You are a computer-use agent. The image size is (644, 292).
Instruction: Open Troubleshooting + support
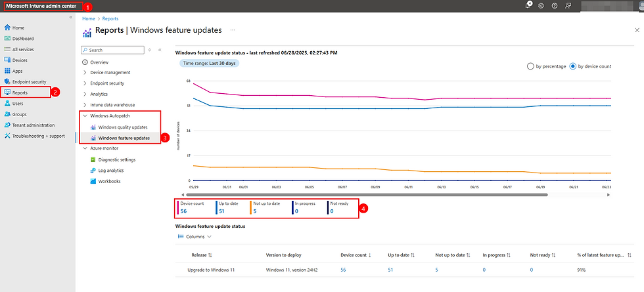coord(38,136)
